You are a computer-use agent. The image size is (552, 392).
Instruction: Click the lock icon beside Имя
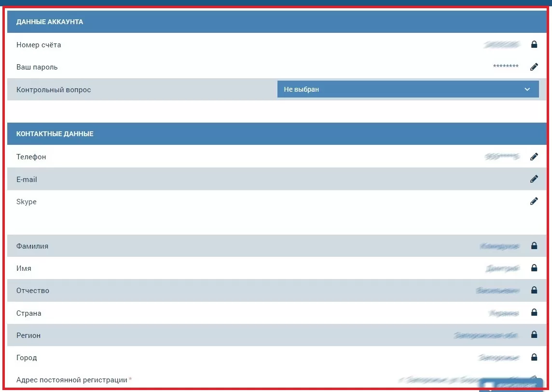[534, 268]
